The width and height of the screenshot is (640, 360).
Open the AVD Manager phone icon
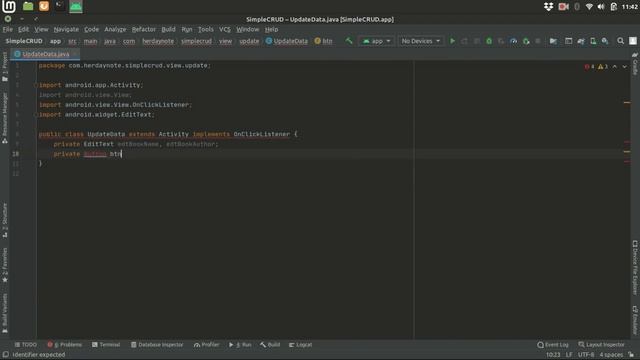pyautogui.click(x=593, y=41)
